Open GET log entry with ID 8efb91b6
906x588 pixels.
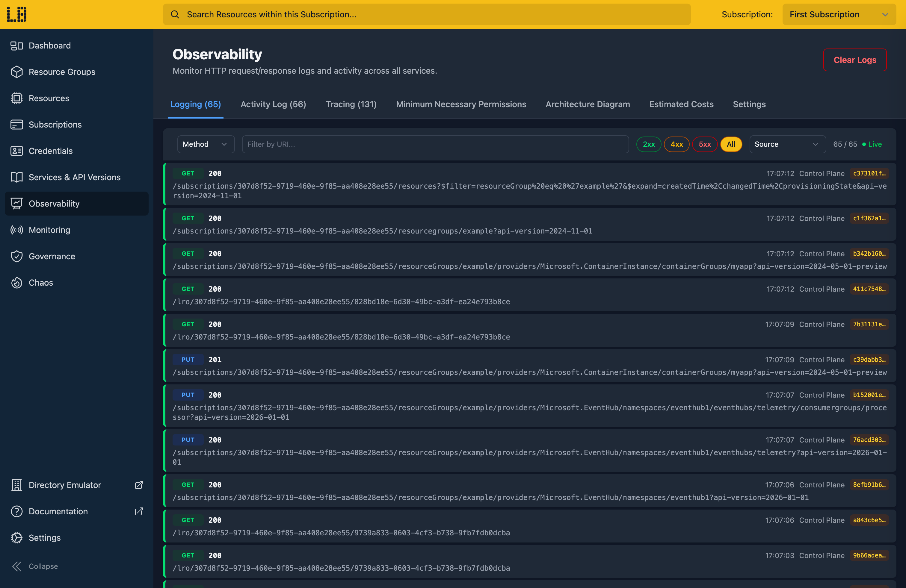pos(529,491)
